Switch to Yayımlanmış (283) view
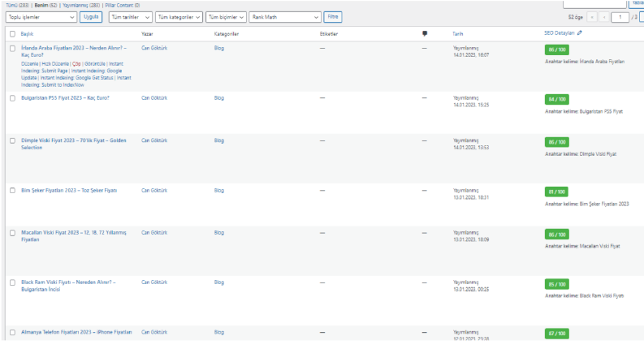 (81, 6)
